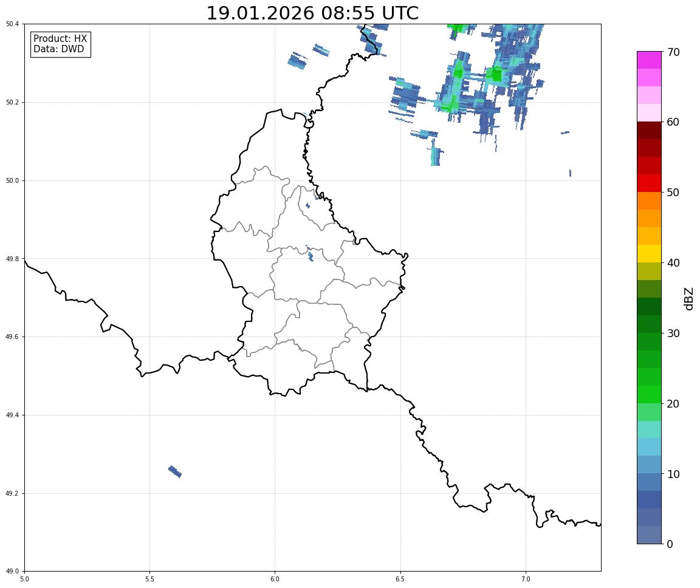The width and height of the screenshot is (700, 588).
Task: Click the "Product: HX" label
Action: click(x=60, y=39)
